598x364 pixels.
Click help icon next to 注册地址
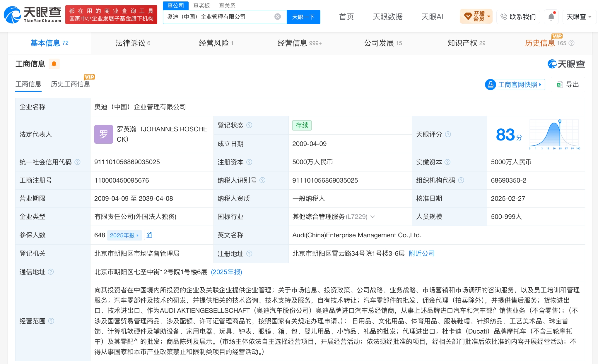[x=249, y=254]
